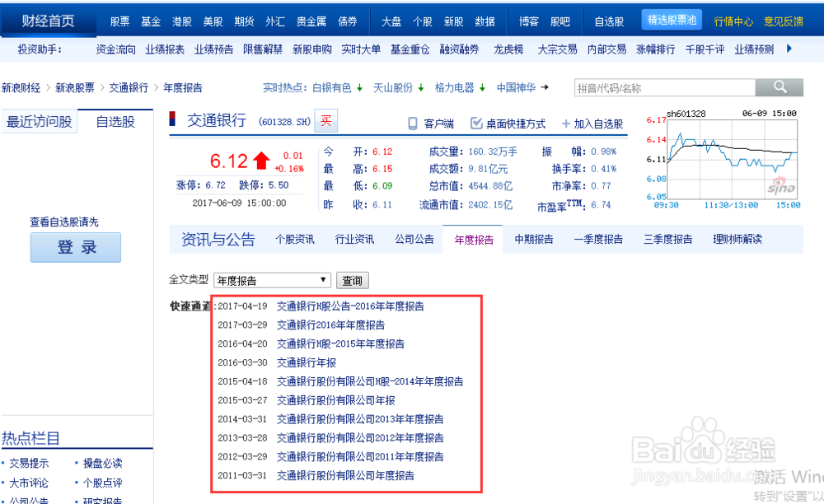Click the 个股点评 hot column link
The width and height of the screenshot is (824, 504).
click(102, 483)
